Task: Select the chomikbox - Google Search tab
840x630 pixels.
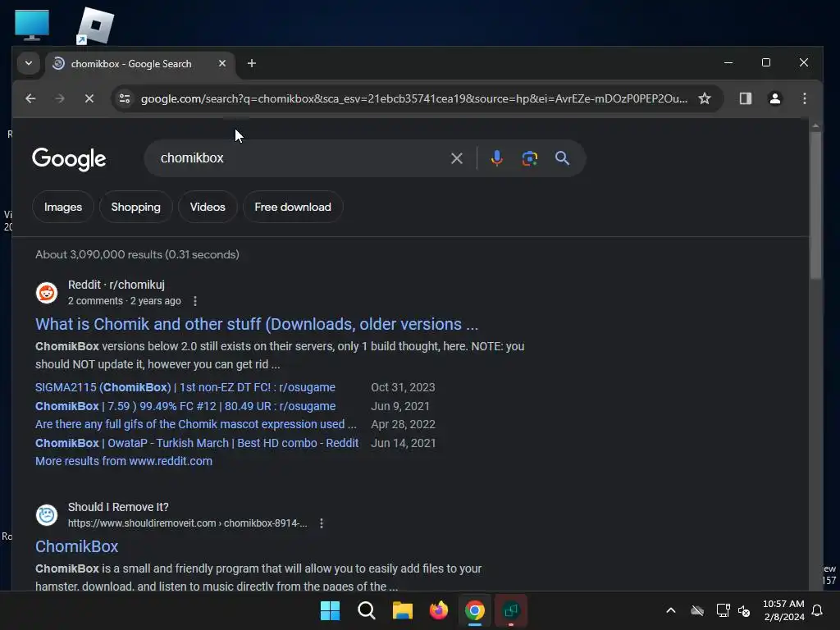Action: (140, 64)
